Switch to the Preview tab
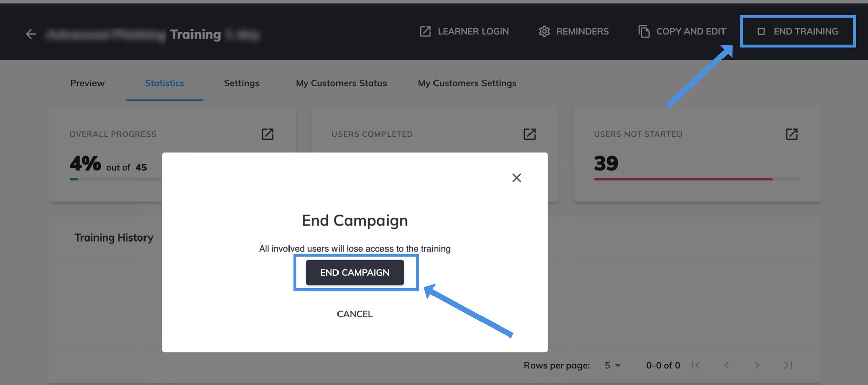868x385 pixels. tap(87, 83)
